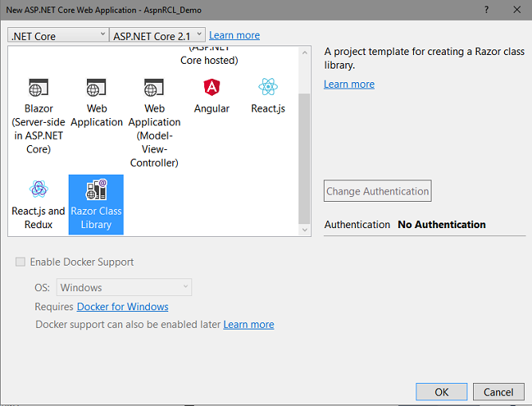Click Learn more link about Docker support
This screenshot has width=532, height=406.
249,325
